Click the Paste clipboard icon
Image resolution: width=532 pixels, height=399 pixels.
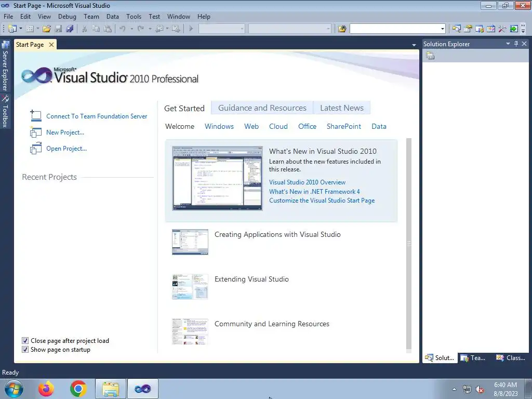108,29
